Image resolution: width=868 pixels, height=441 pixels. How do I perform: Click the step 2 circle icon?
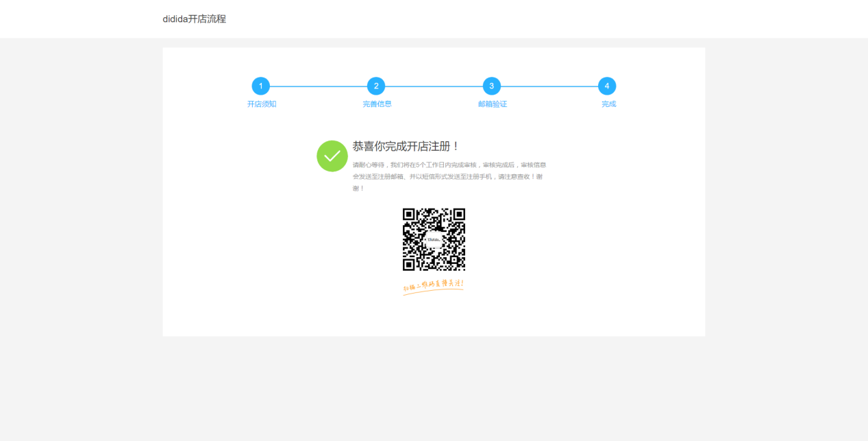tap(376, 86)
